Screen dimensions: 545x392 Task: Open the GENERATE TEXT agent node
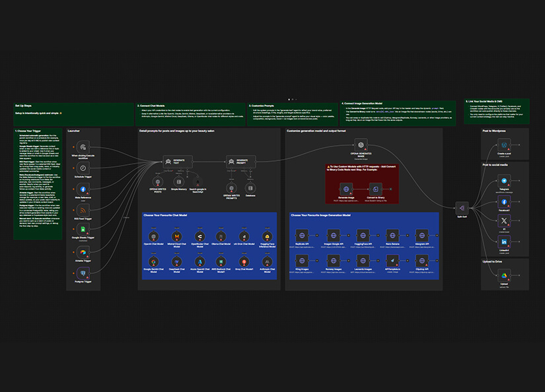click(x=178, y=162)
